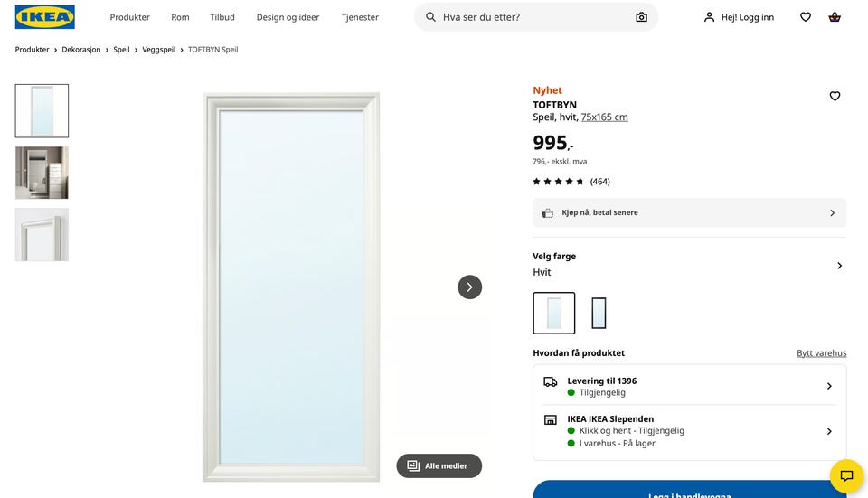Expand Kjøp nå, betal senere
The width and height of the screenshot is (868, 498).
pyautogui.click(x=689, y=212)
